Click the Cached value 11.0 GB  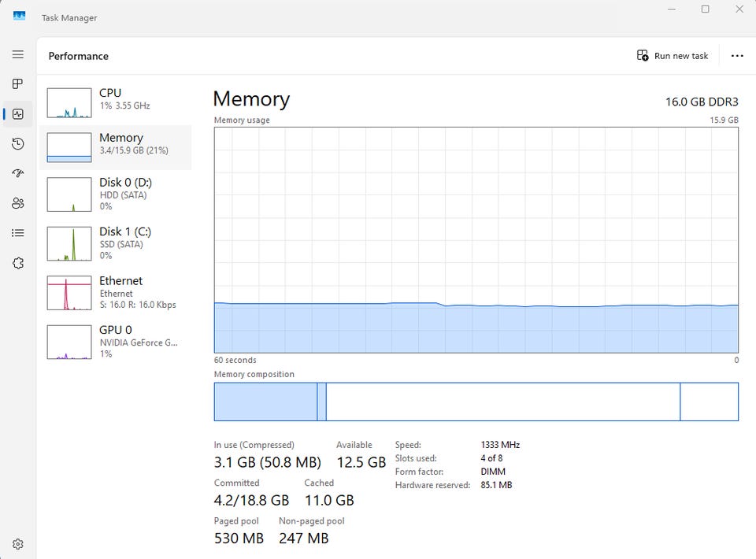click(329, 500)
